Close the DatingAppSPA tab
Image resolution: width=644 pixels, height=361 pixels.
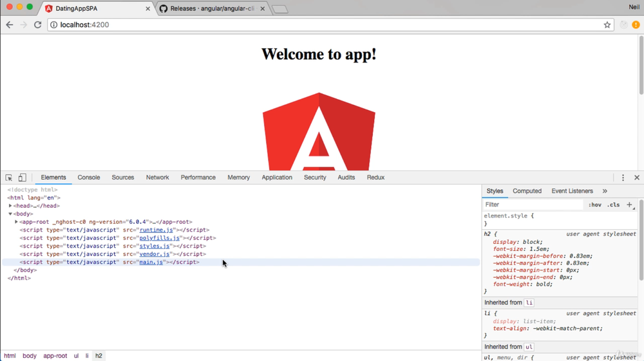[148, 8]
